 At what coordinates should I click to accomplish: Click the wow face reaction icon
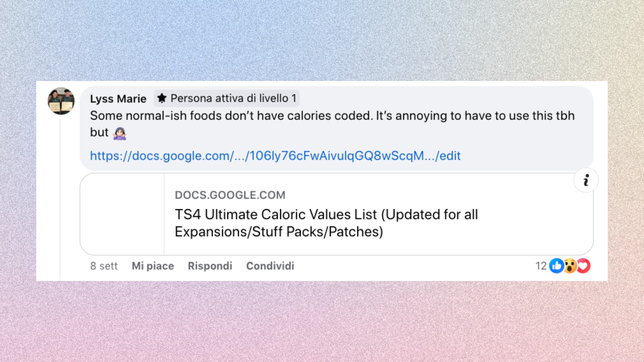click(x=570, y=266)
